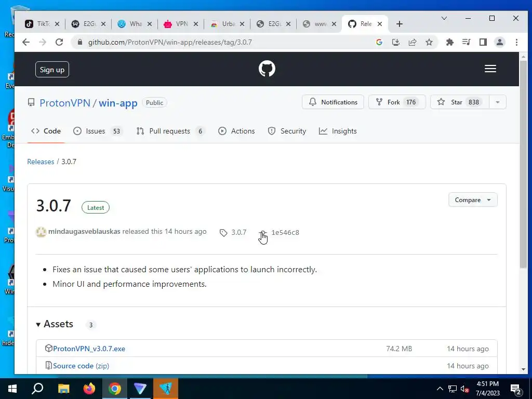Screen dimensions: 532x399
Task: Click the Notifications bell button
Action: click(333, 102)
